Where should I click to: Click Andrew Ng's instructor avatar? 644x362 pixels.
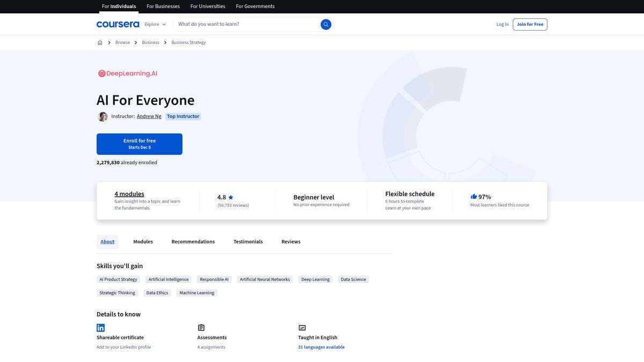pos(103,116)
